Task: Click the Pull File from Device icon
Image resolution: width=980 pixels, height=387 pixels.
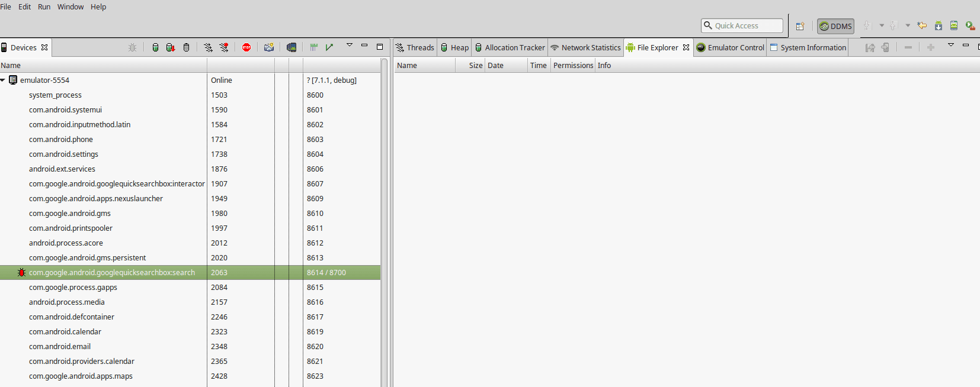Action: pyautogui.click(x=870, y=47)
